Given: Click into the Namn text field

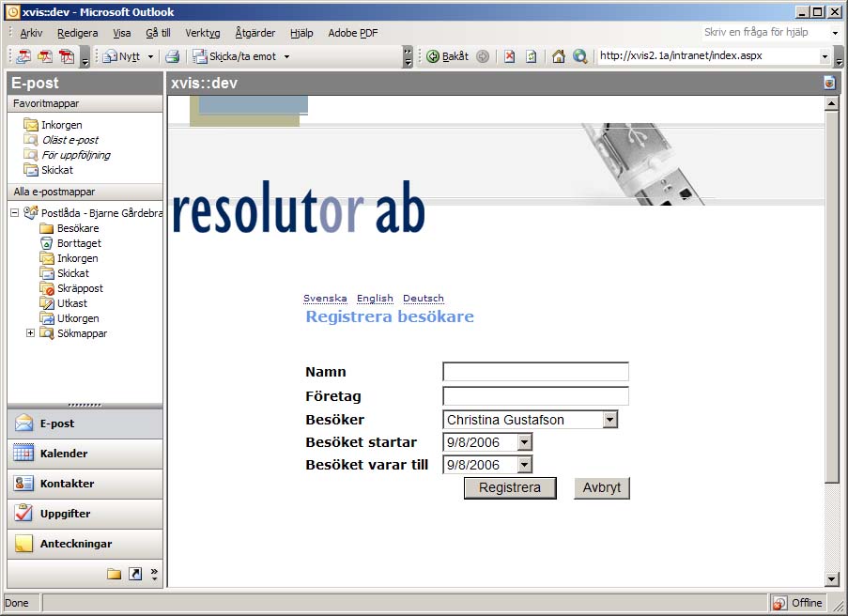Looking at the screenshot, I should pos(535,372).
